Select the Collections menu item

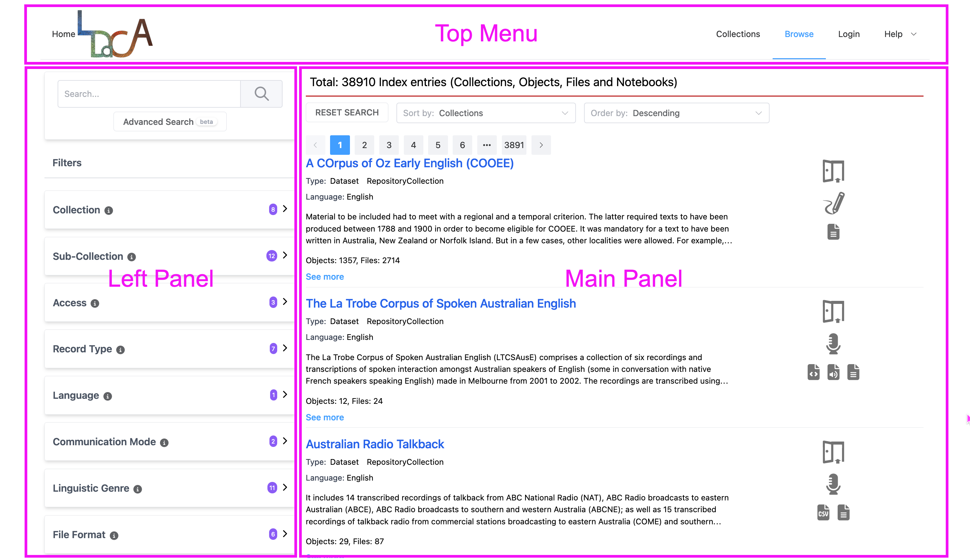point(738,34)
